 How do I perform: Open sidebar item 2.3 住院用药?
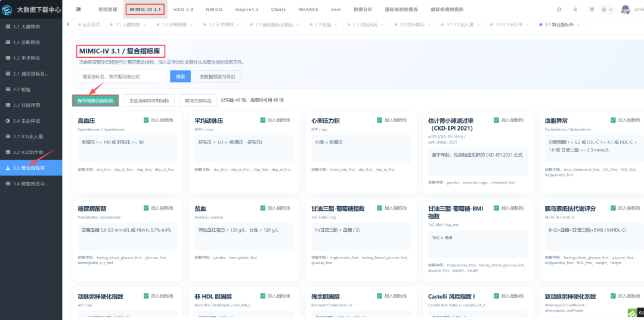coord(31,105)
